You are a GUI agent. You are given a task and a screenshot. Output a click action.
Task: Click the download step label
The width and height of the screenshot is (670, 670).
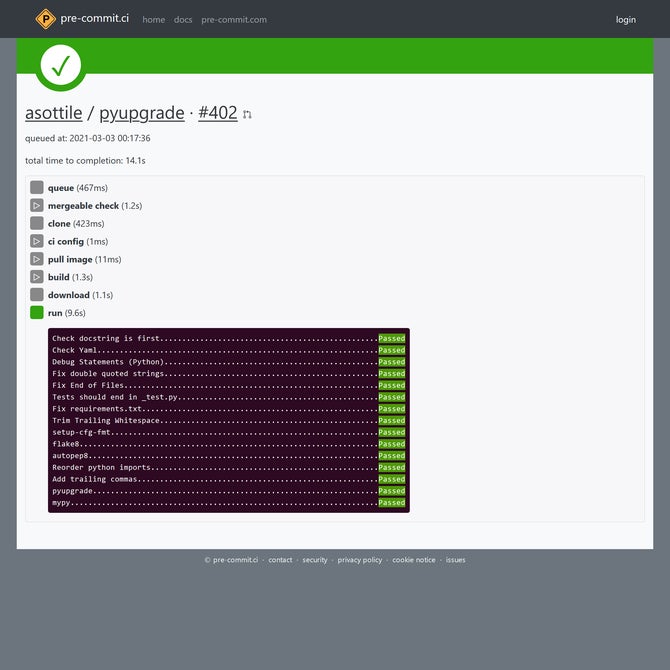click(x=69, y=295)
